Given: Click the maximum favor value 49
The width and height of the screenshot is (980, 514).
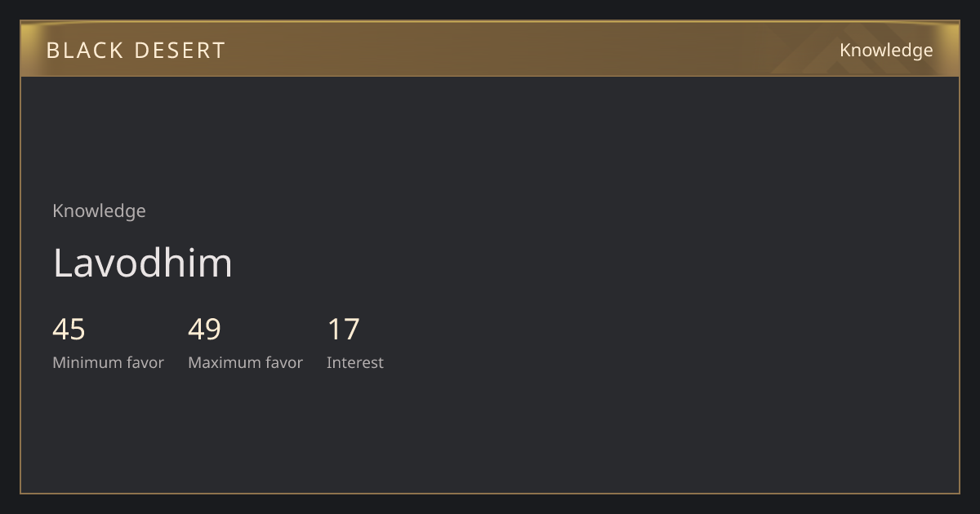Looking at the screenshot, I should click(204, 330).
